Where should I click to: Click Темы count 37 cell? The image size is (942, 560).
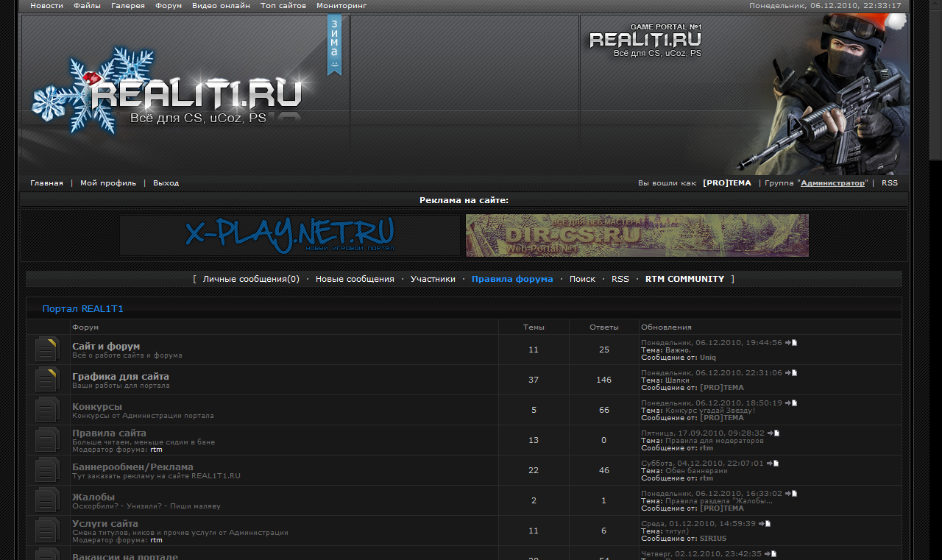pos(534,380)
